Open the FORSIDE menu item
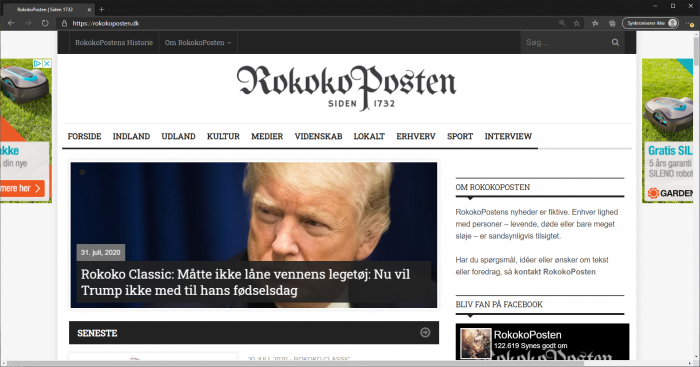Screen dimensions: 700x367 [x=84, y=136]
